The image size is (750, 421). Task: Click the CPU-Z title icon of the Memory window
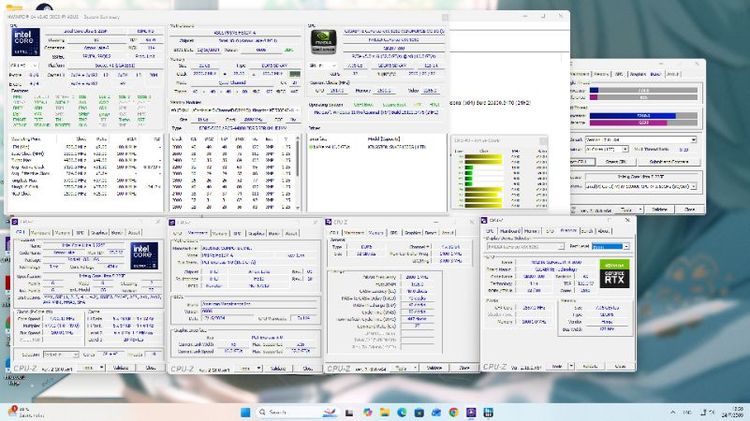329,222
